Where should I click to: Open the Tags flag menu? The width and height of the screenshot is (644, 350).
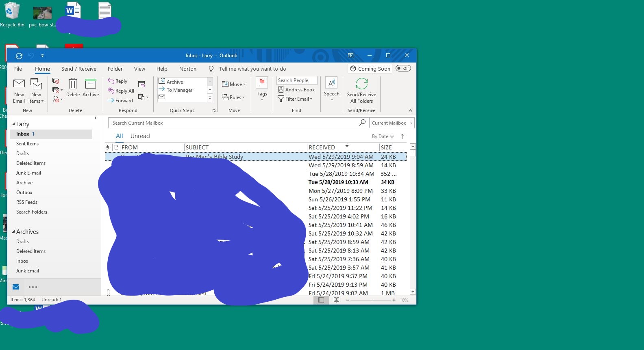pos(262,89)
